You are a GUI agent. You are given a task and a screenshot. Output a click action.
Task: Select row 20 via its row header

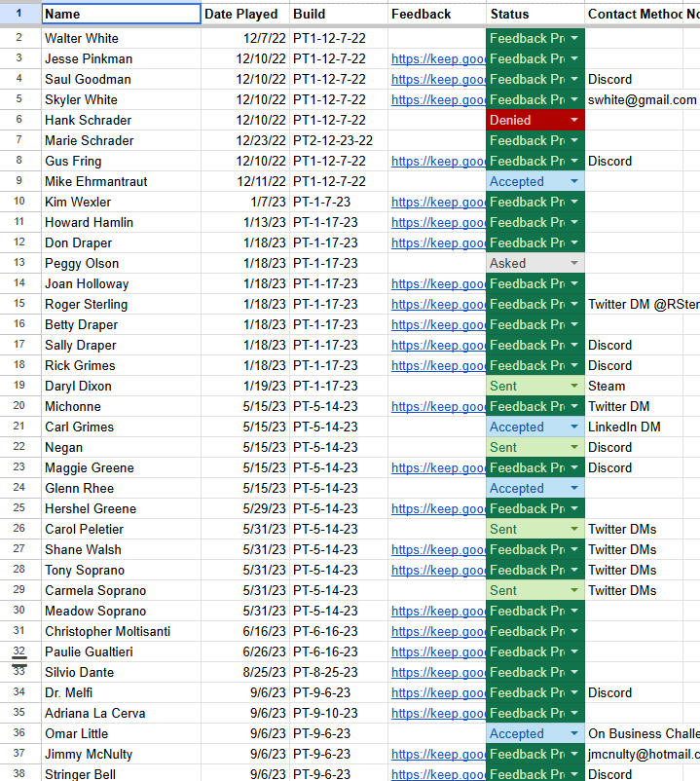19,406
